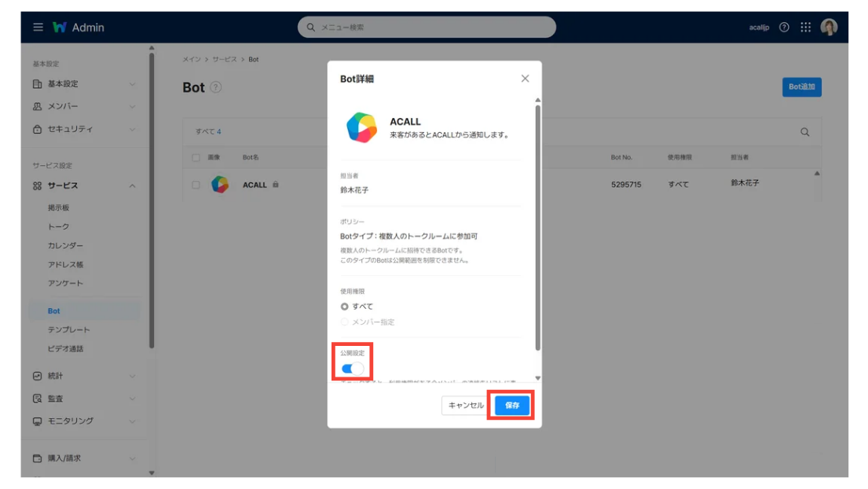Click the 保存 button
The image size is (868, 489).
(x=511, y=405)
